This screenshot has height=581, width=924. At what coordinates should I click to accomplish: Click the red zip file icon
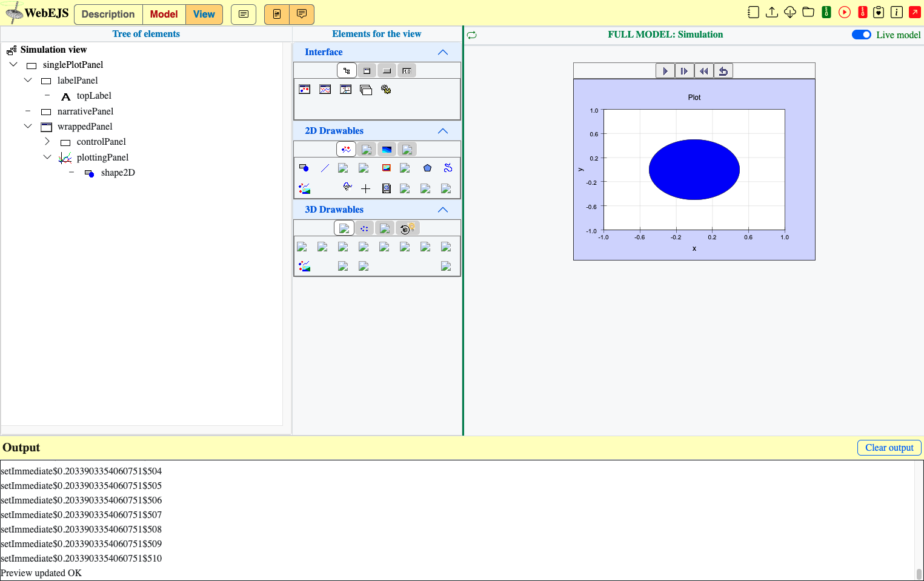tap(862, 12)
